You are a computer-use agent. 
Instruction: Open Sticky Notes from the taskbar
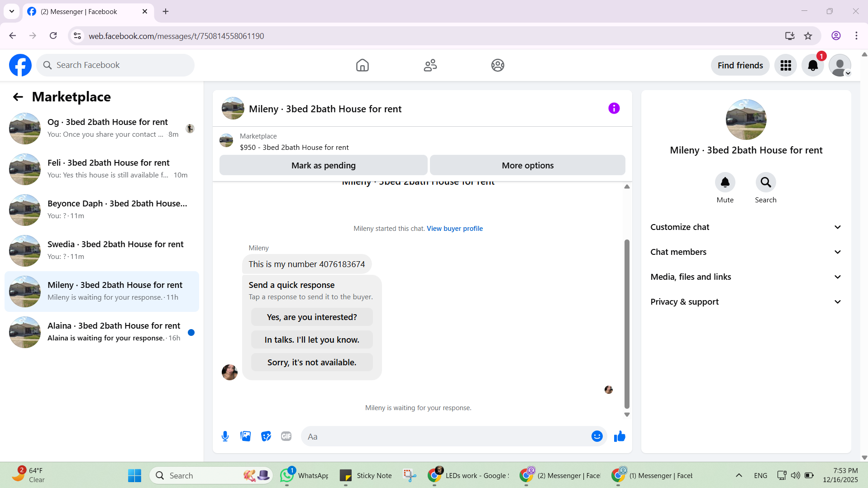pyautogui.click(x=366, y=475)
